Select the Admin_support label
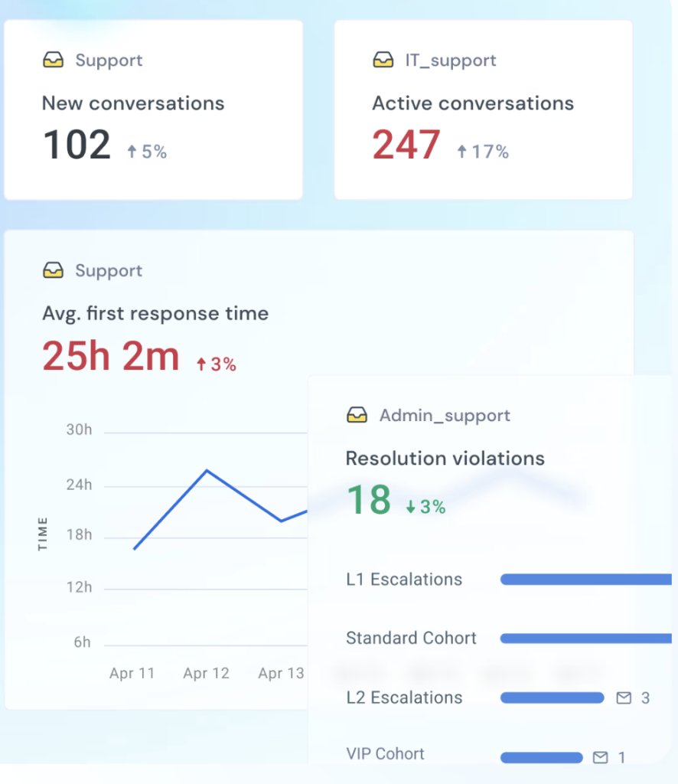 (445, 415)
